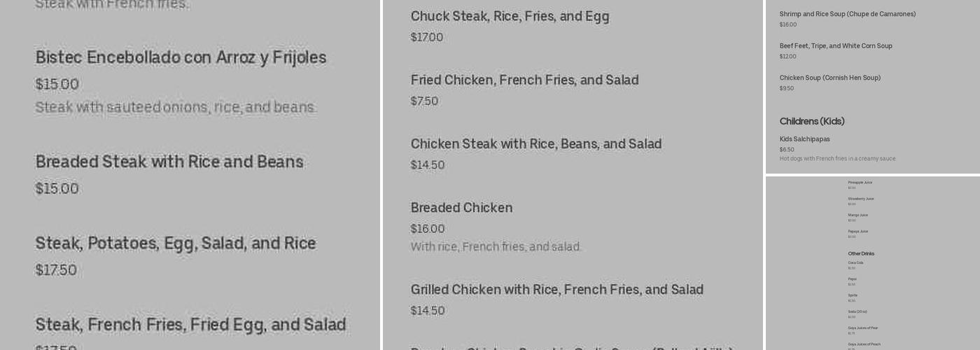Click the Childrens (Kids) section heading
The height and width of the screenshot is (350, 980).
click(x=812, y=121)
